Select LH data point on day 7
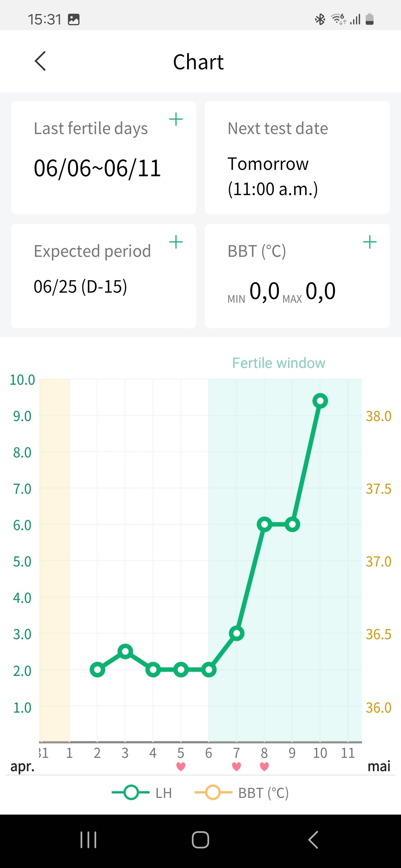The height and width of the screenshot is (868, 401). pyautogui.click(x=237, y=633)
